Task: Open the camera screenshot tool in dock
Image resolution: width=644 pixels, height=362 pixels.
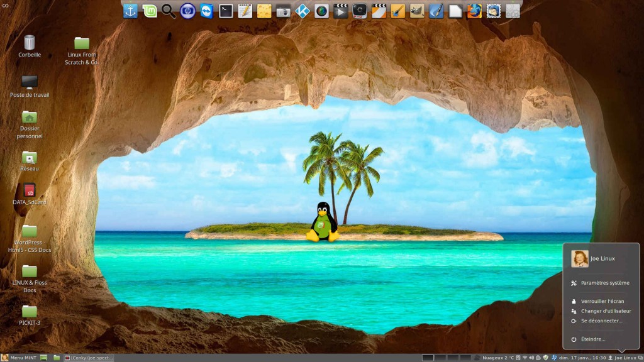Action: 283,11
